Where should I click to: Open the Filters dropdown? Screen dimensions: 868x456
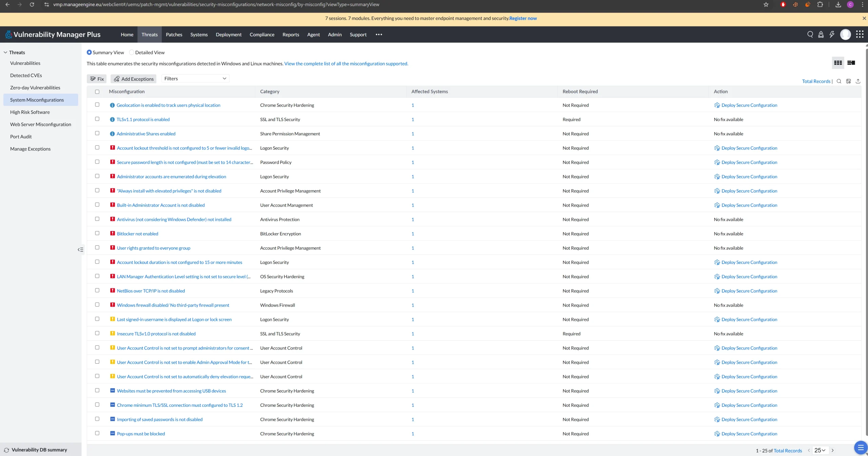coord(195,78)
